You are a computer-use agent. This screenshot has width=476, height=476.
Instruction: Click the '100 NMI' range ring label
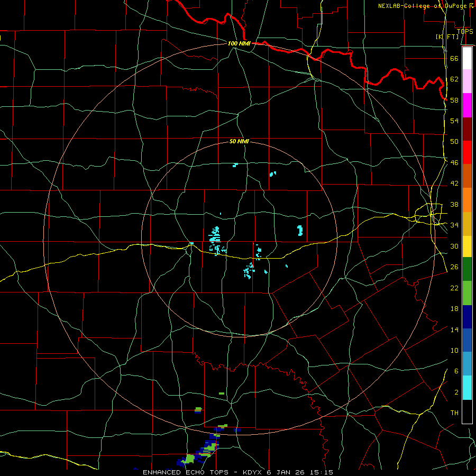pos(239,43)
